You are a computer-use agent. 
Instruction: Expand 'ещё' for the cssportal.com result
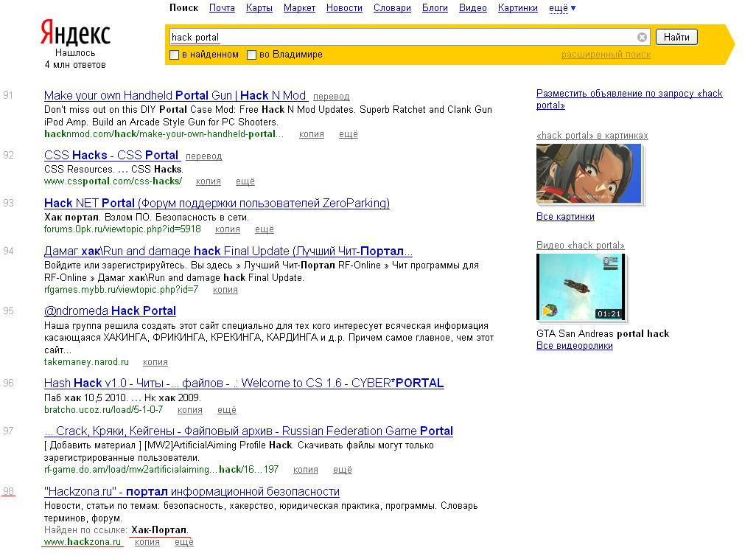coord(245,181)
